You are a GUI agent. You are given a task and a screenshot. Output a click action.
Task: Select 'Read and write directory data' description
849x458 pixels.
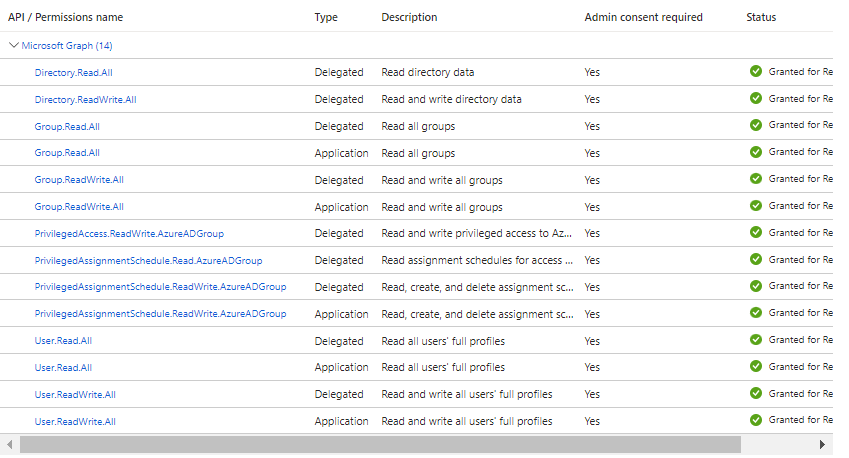coord(452,100)
